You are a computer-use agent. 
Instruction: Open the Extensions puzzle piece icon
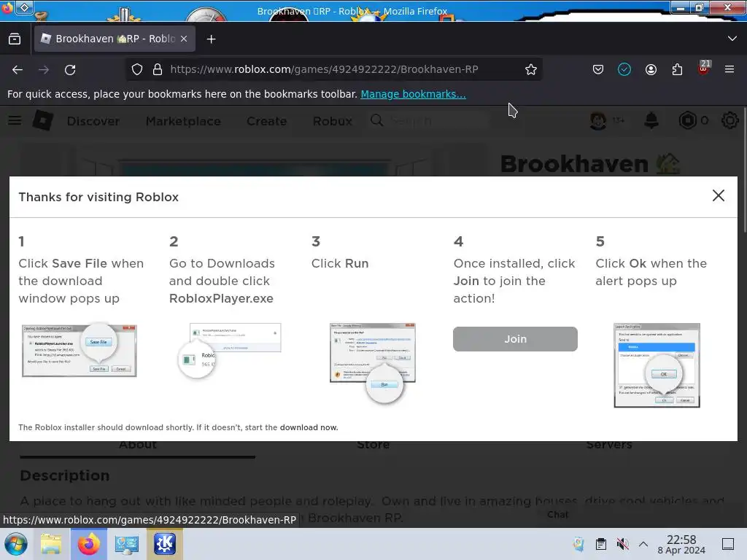pyautogui.click(x=677, y=69)
